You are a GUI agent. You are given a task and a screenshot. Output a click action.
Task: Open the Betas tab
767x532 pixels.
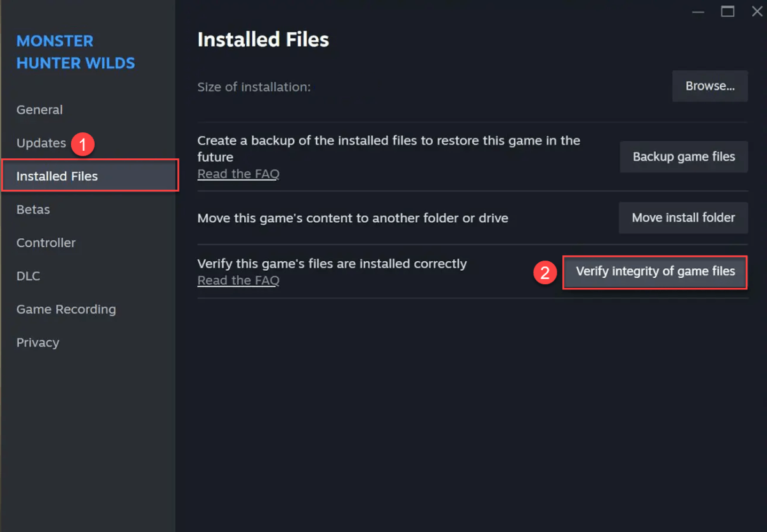(x=33, y=209)
